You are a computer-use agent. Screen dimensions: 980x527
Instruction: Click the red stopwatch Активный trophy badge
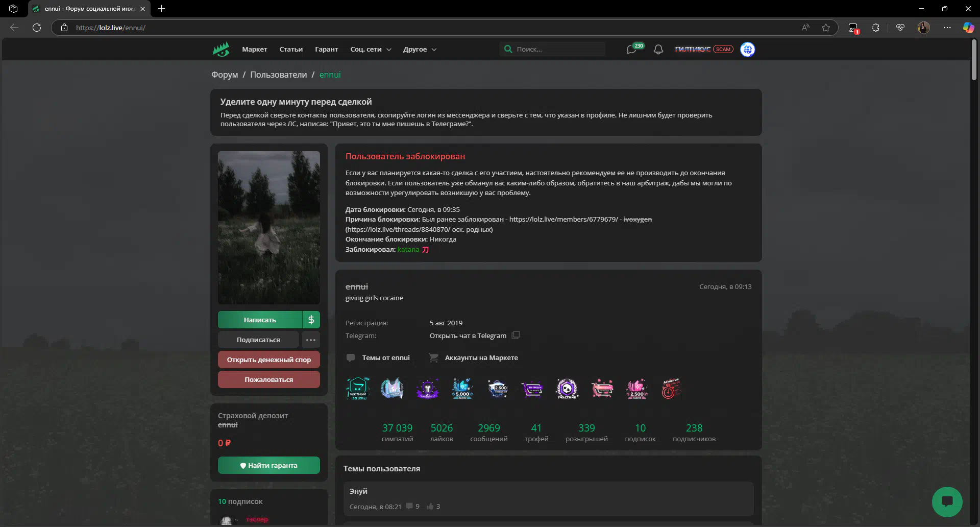(x=671, y=389)
